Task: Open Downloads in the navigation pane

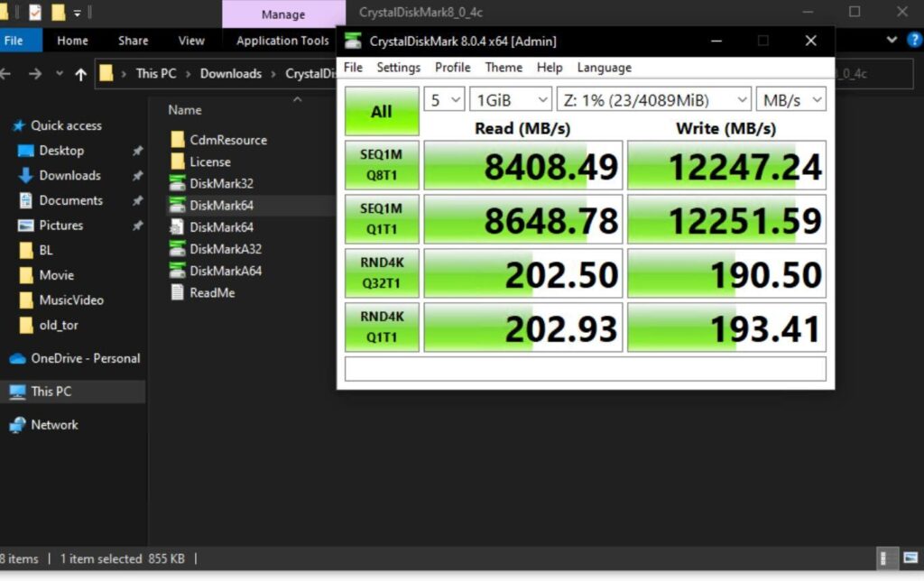Action: point(69,176)
